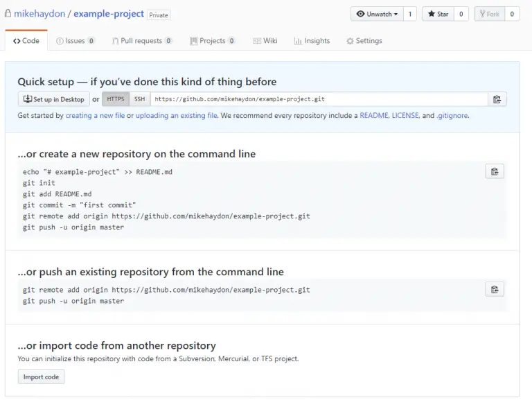Screen dimensions: 532x407
Task: Open the Issues tab
Action: [75, 41]
